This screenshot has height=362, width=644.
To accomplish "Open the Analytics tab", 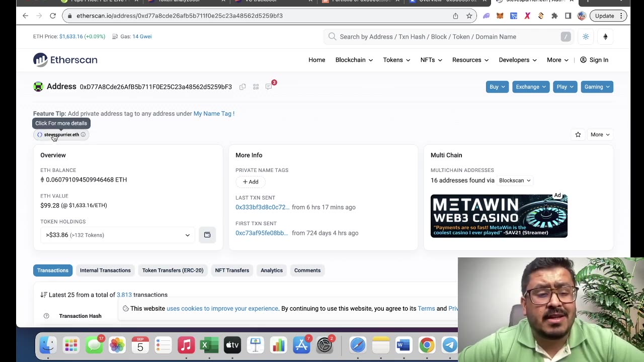I will [x=272, y=270].
